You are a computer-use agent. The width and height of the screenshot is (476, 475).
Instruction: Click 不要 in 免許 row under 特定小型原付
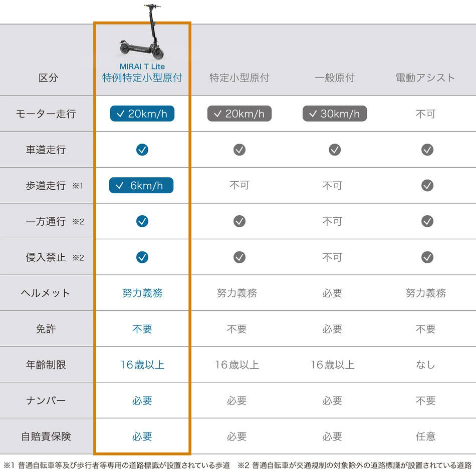pyautogui.click(x=237, y=329)
